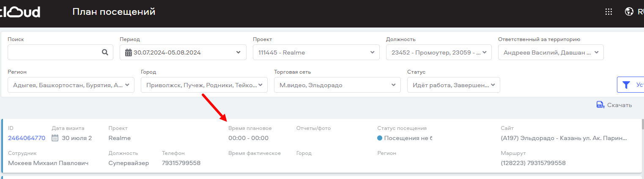Viewport: 644px width, 179px height.
Task: Open the Город dropdown list
Action: click(x=204, y=85)
